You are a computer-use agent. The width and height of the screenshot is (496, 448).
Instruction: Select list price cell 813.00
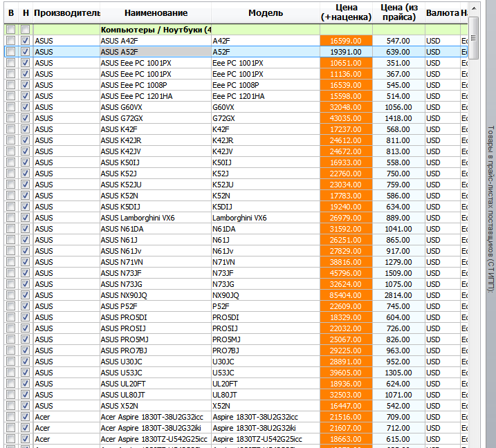398,151
